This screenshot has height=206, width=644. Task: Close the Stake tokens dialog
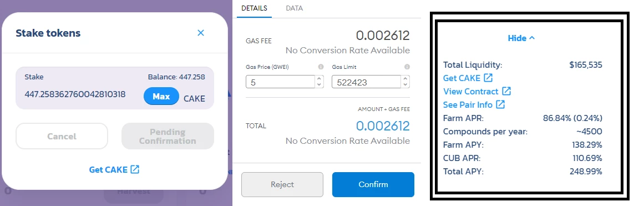pyautogui.click(x=201, y=33)
